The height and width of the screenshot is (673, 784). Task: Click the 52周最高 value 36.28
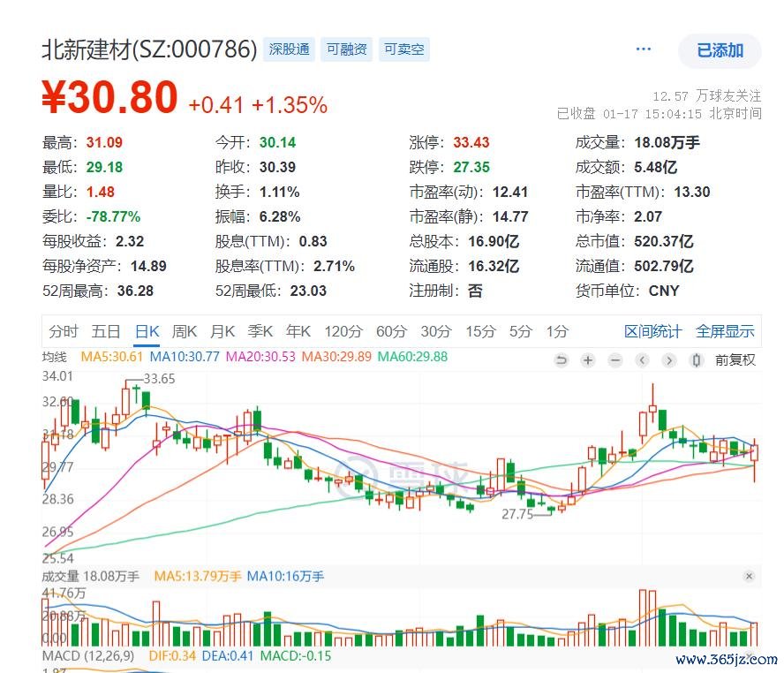135,291
